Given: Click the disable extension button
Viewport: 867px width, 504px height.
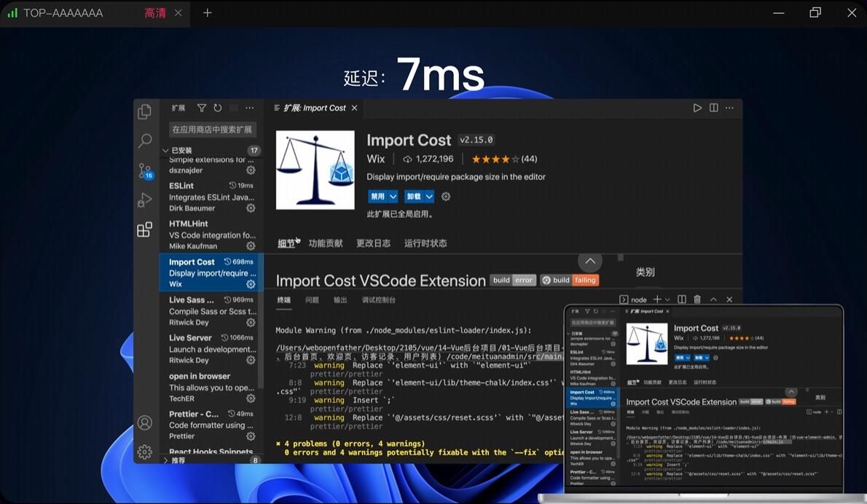Looking at the screenshot, I should point(378,196).
